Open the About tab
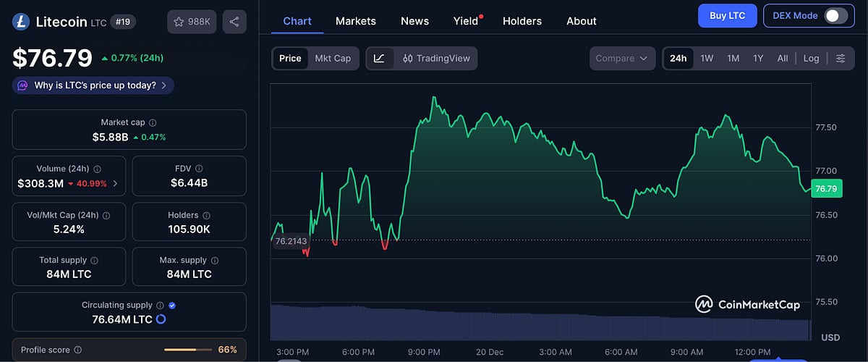868x362 pixels. (582, 21)
